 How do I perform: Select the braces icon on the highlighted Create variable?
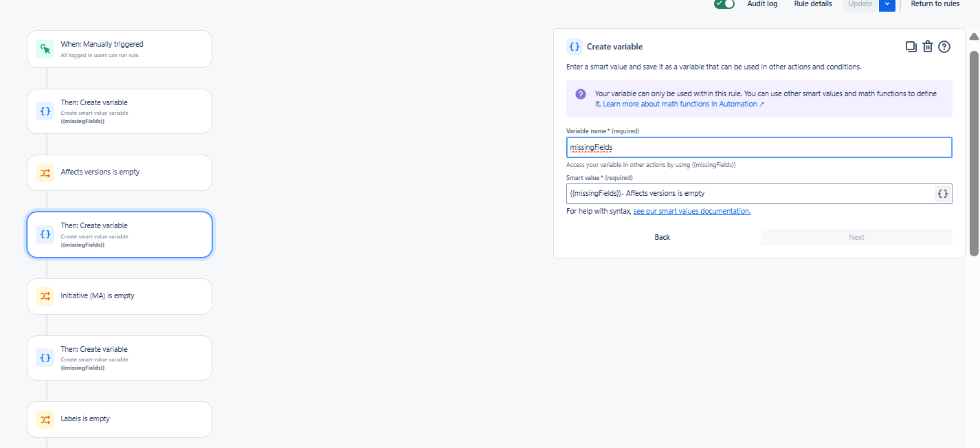coord(44,234)
